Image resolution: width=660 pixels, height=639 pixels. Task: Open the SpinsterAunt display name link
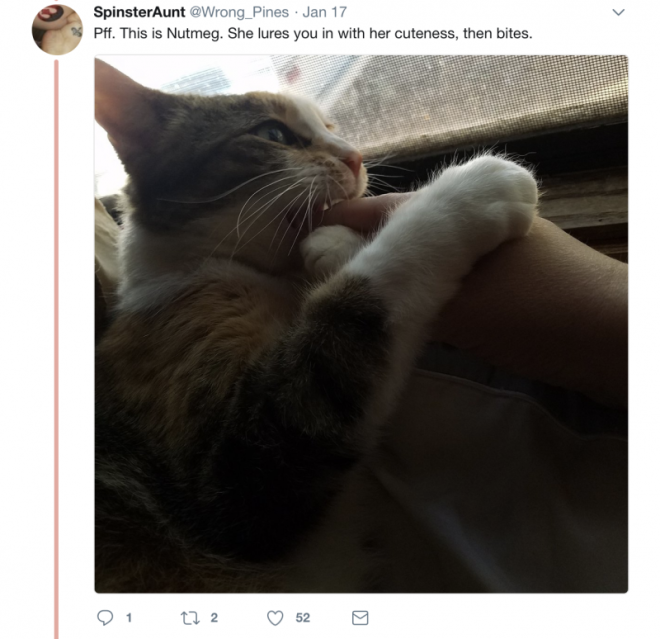pyautogui.click(x=139, y=12)
